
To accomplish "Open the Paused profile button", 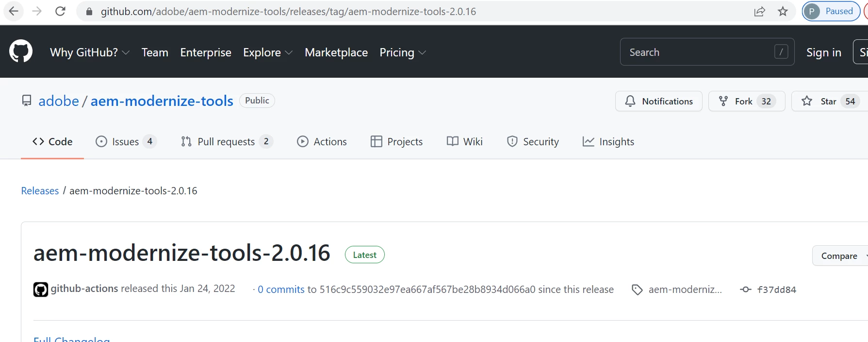I will tap(831, 11).
